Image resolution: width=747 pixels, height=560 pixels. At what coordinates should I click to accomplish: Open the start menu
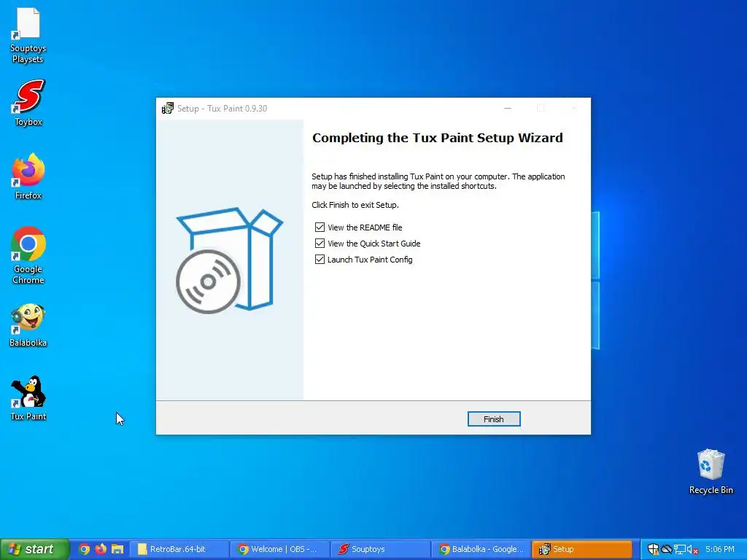[x=34, y=549]
